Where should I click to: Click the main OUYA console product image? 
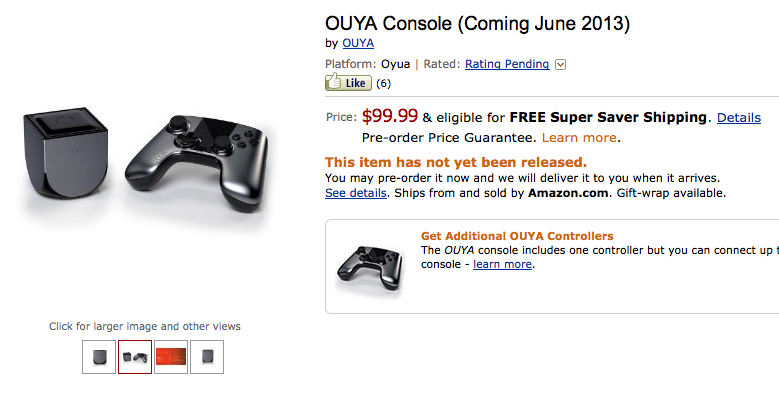pos(66,152)
